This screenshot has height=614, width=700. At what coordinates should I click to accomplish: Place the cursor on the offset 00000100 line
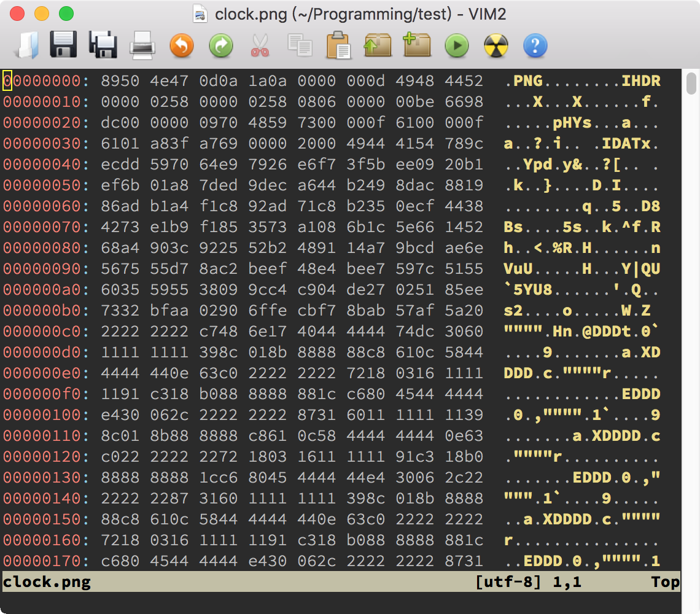[42, 415]
